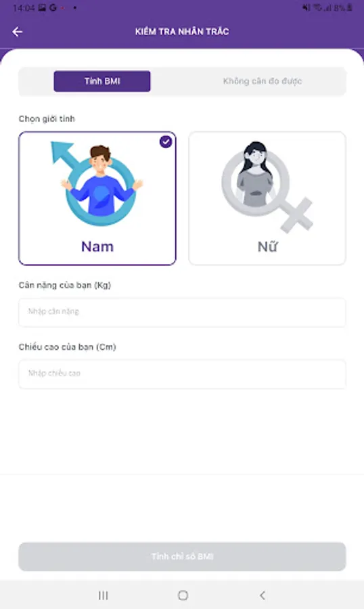Screen dimensions: 364x609
Task: Tap the Android recent apps icon
Action: (103, 595)
